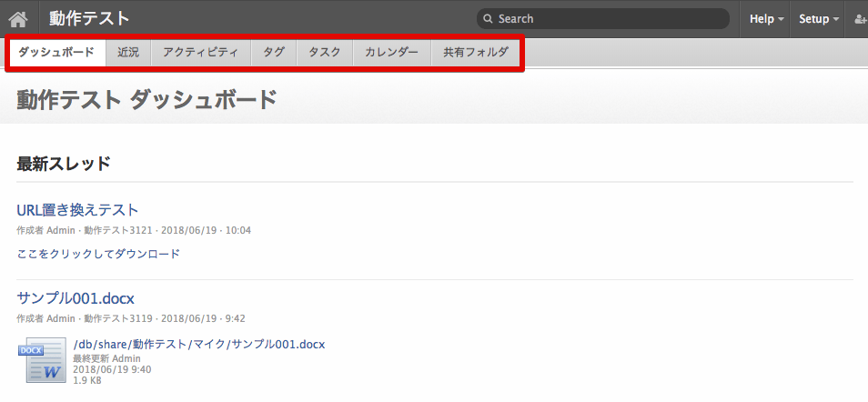Go to the home icon

(x=18, y=19)
